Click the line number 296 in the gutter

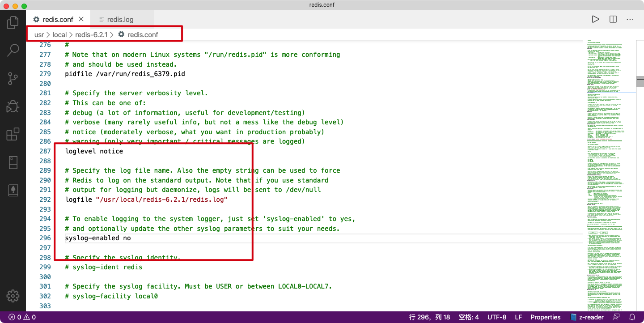click(x=45, y=238)
